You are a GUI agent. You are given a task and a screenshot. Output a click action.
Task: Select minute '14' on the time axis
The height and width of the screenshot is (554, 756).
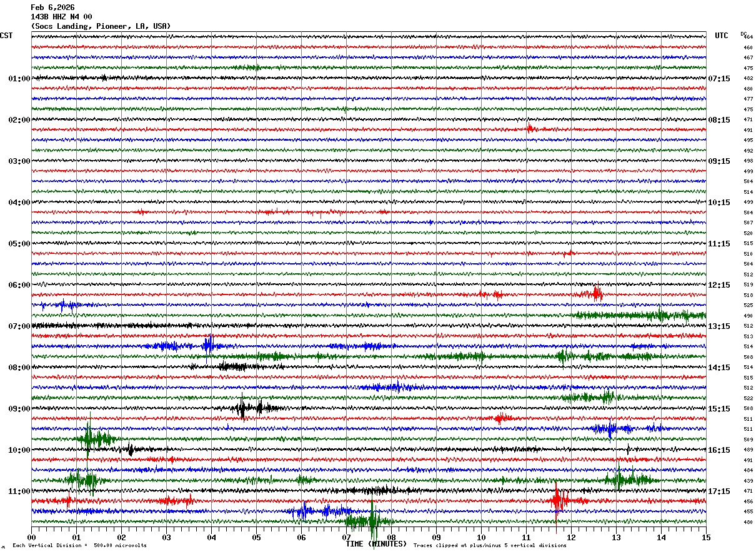point(661,538)
